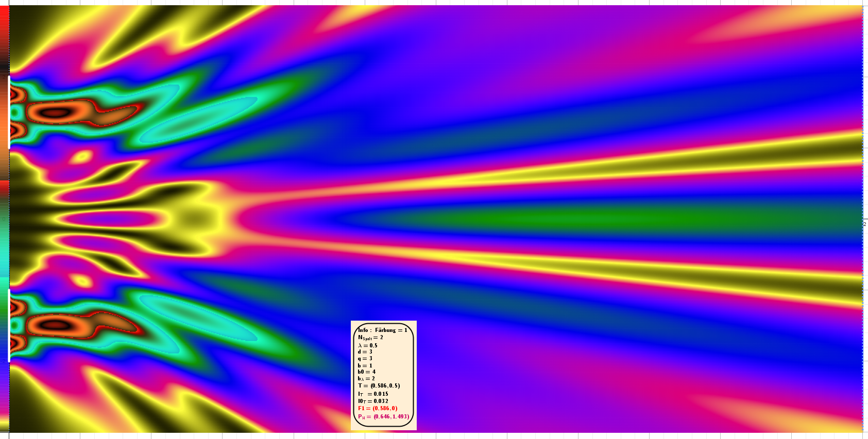The width and height of the screenshot is (868, 439).
Task: Click the 'b = 1' line
Action: coord(365,365)
